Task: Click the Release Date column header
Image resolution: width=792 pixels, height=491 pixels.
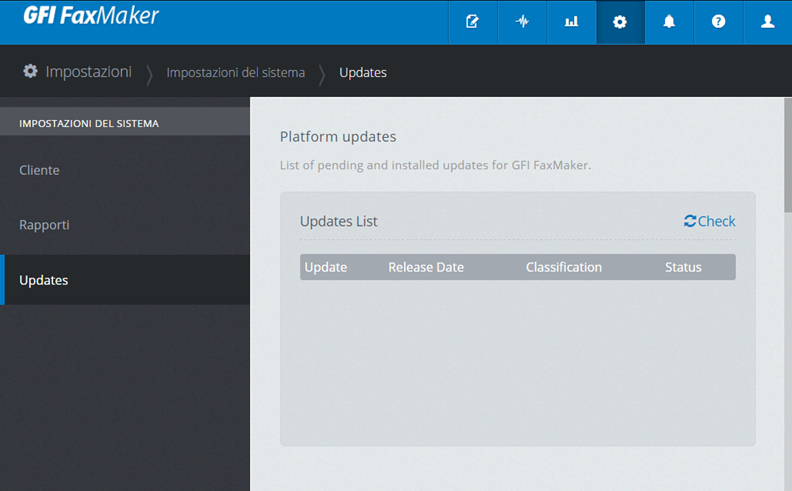Action: [x=426, y=267]
